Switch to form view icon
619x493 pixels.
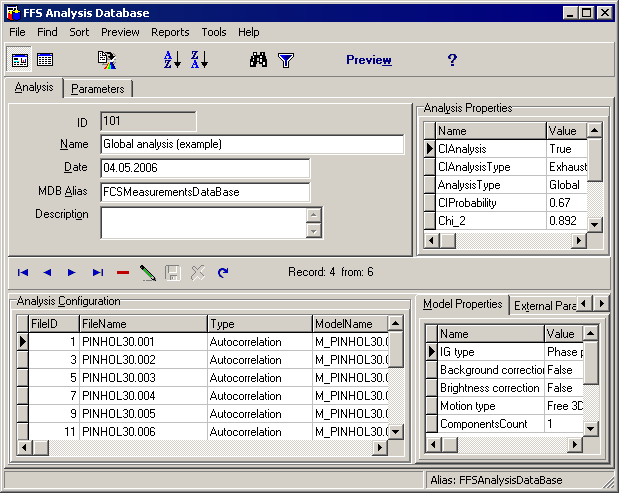coord(20,60)
